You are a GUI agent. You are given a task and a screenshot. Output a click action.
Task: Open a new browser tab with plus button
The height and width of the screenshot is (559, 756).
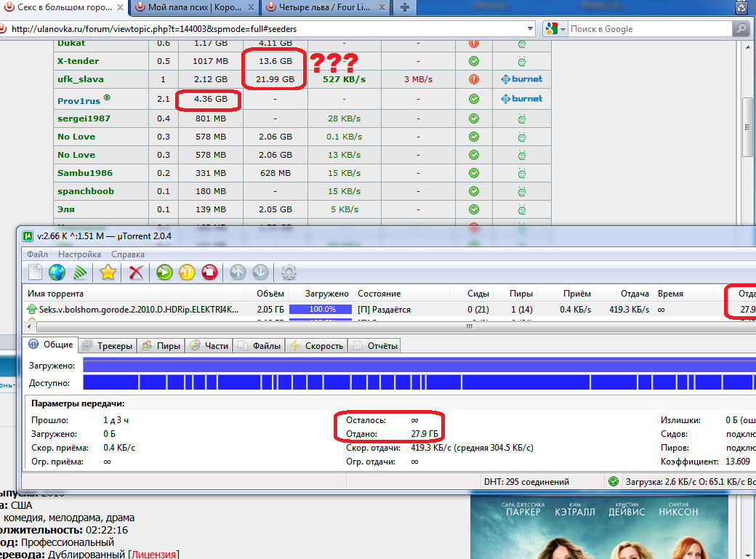(405, 8)
